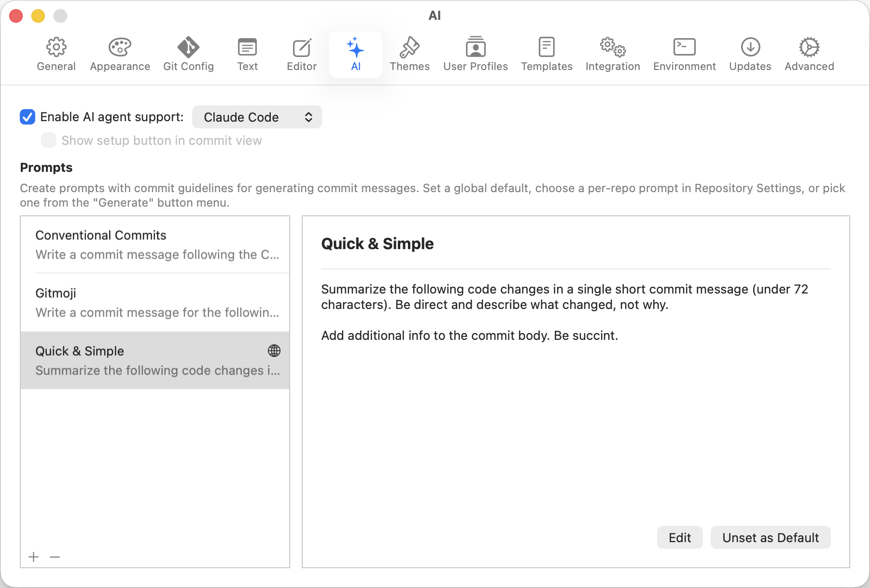
Task: Open Text settings
Action: [247, 53]
